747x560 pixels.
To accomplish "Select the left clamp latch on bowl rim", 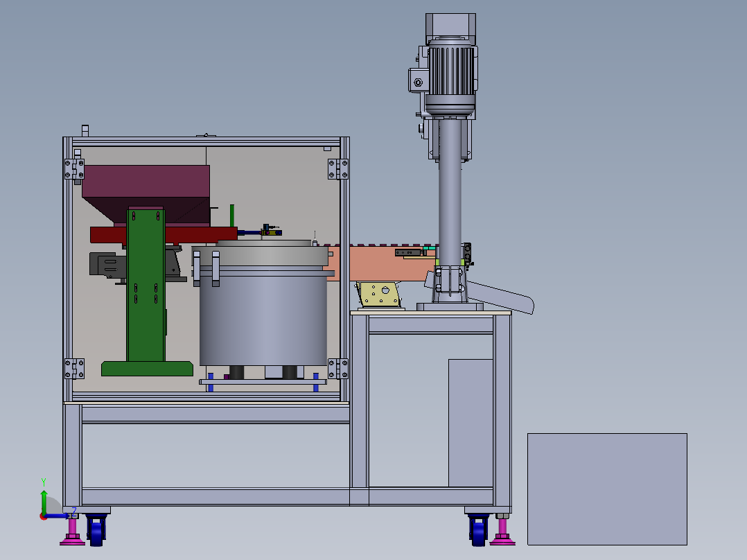I will tap(197, 269).
